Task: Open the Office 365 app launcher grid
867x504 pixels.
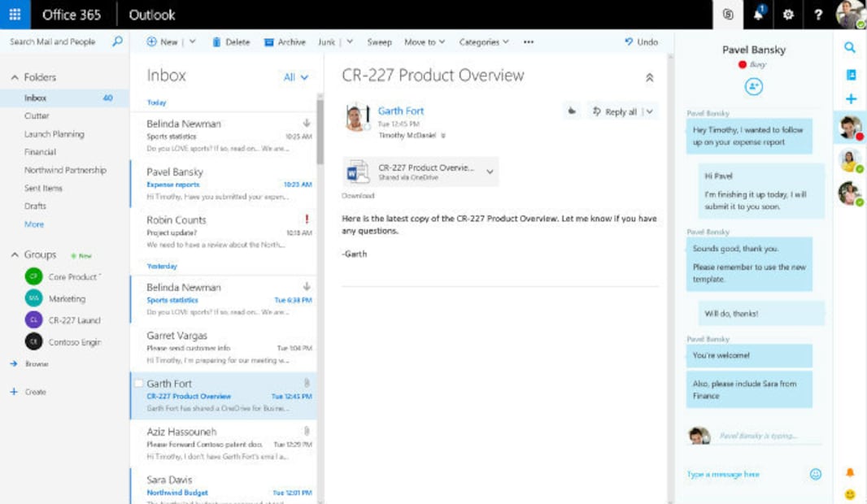Action: (15, 15)
